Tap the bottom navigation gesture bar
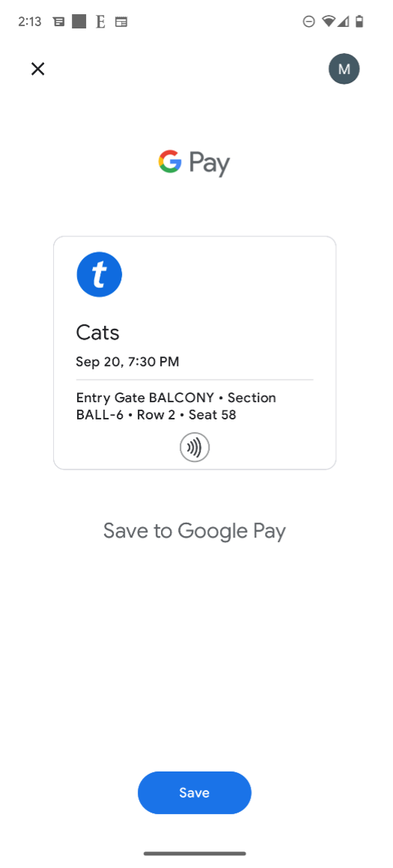 coord(195,854)
